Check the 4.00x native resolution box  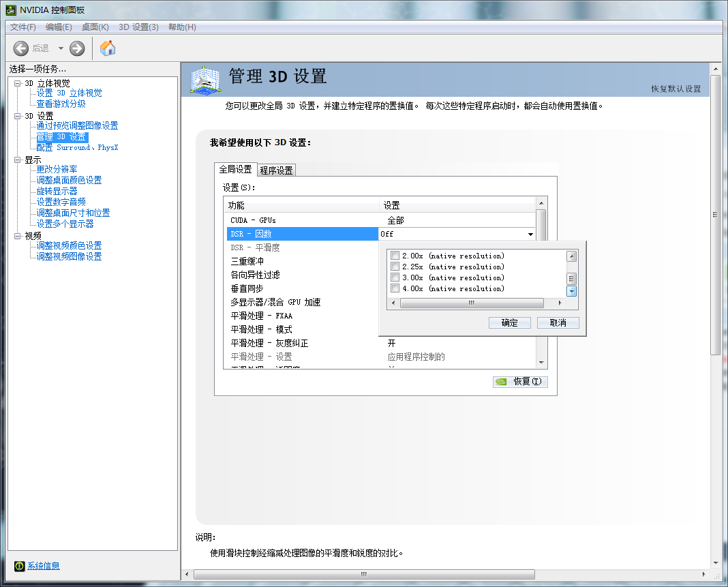click(395, 288)
